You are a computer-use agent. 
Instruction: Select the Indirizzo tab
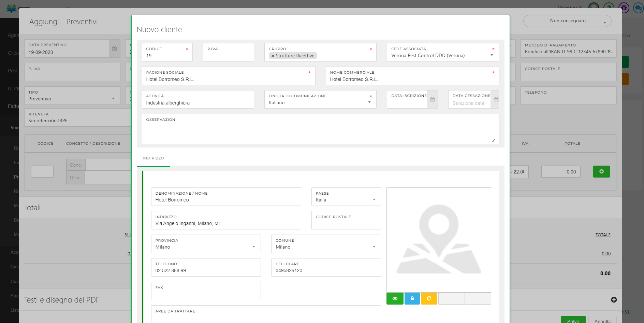coord(153,158)
